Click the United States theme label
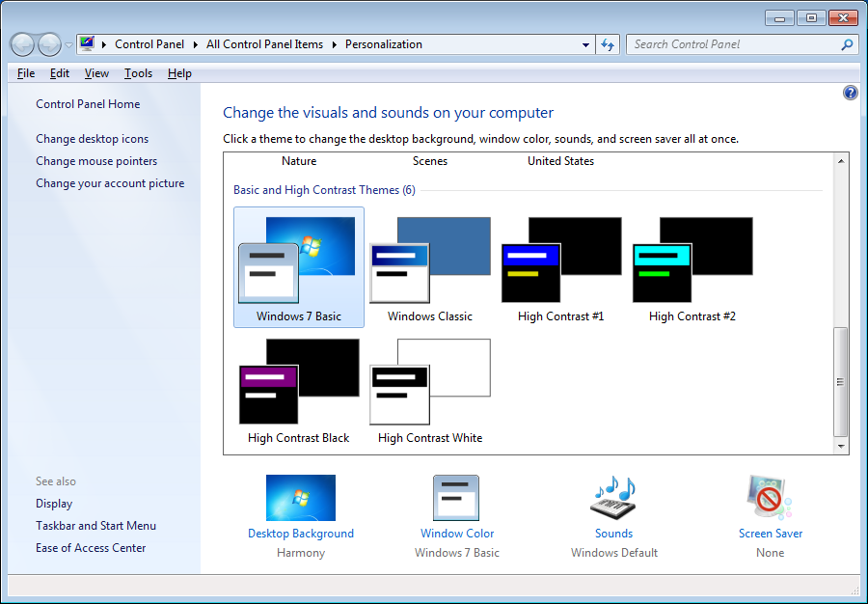Screen dimensions: 868x604 click(x=560, y=161)
